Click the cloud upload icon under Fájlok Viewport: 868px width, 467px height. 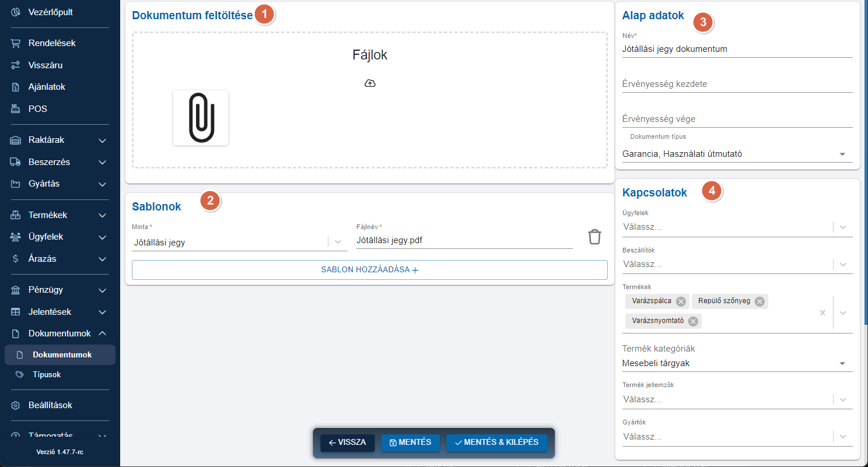click(x=370, y=83)
